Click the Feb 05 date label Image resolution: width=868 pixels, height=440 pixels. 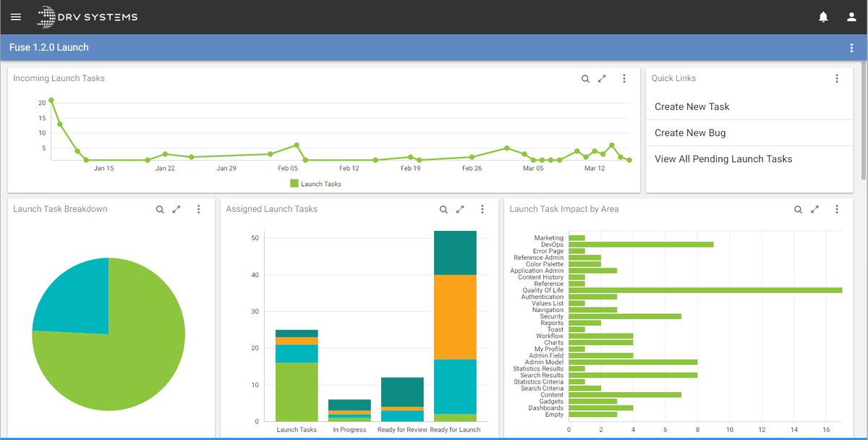click(x=288, y=168)
